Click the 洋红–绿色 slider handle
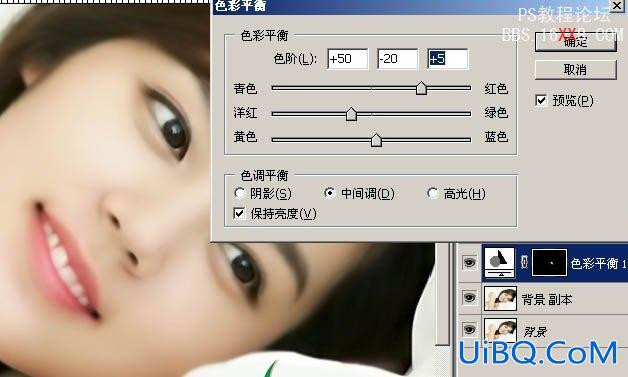The height and width of the screenshot is (377, 628). coord(351,114)
